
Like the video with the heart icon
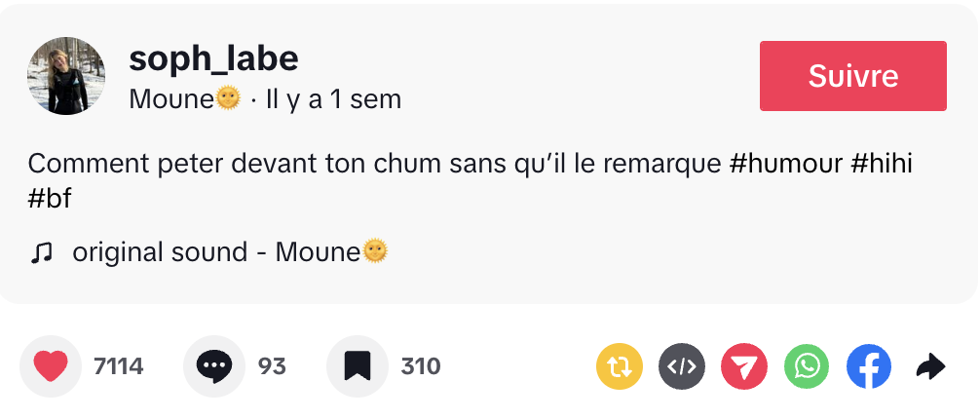click(51, 366)
